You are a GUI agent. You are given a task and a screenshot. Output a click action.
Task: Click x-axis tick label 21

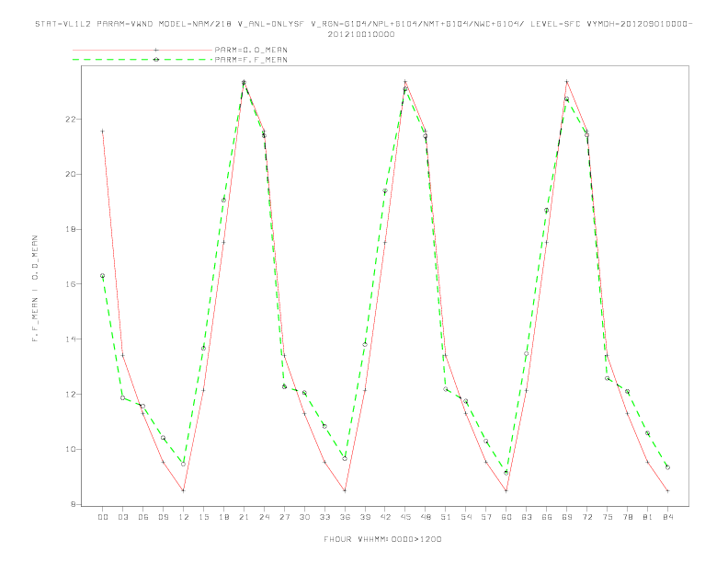tap(244, 517)
